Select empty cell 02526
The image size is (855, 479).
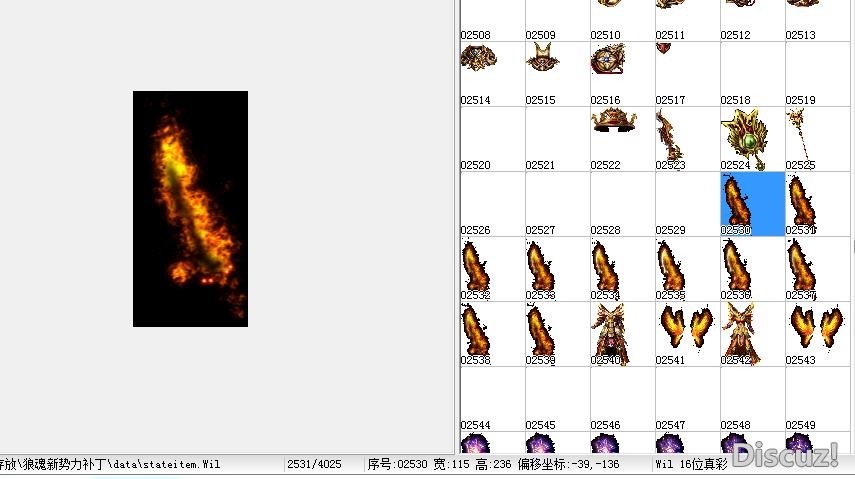pyautogui.click(x=492, y=204)
